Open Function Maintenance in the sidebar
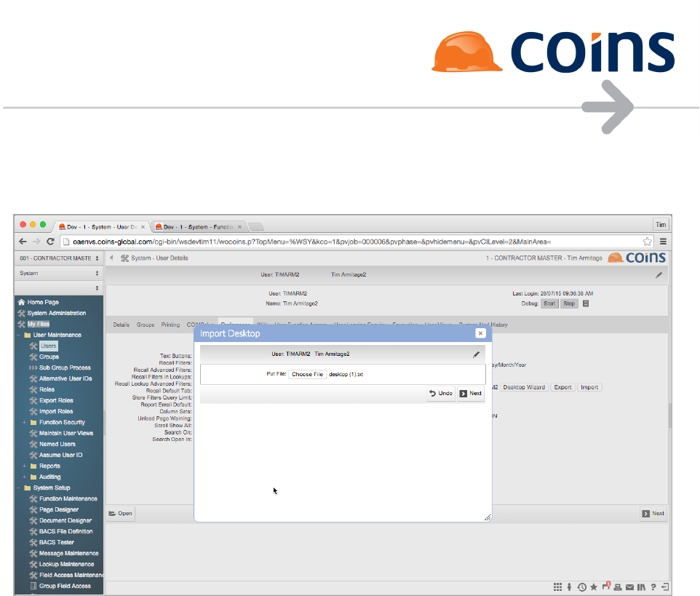Viewport: 700px width, 596px height. [68, 498]
